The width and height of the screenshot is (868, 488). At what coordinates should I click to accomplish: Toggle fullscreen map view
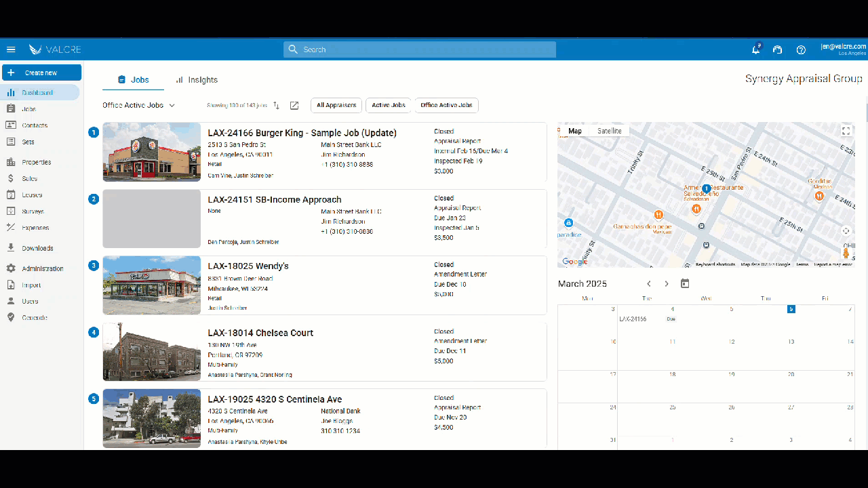pyautogui.click(x=846, y=131)
